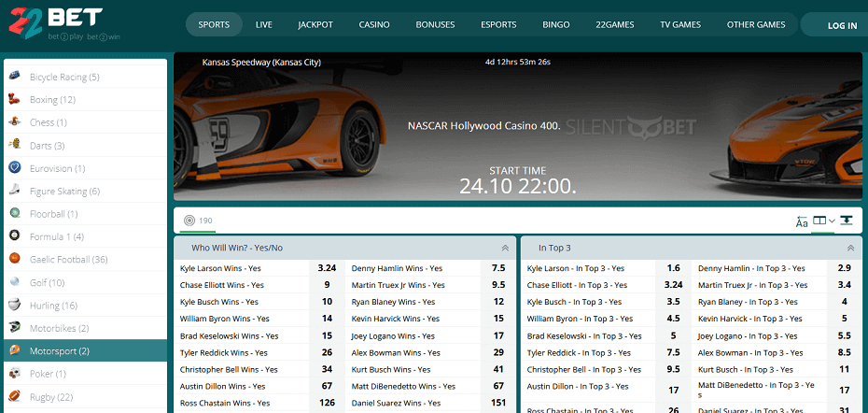Click the Hurling icon

pyautogui.click(x=15, y=305)
